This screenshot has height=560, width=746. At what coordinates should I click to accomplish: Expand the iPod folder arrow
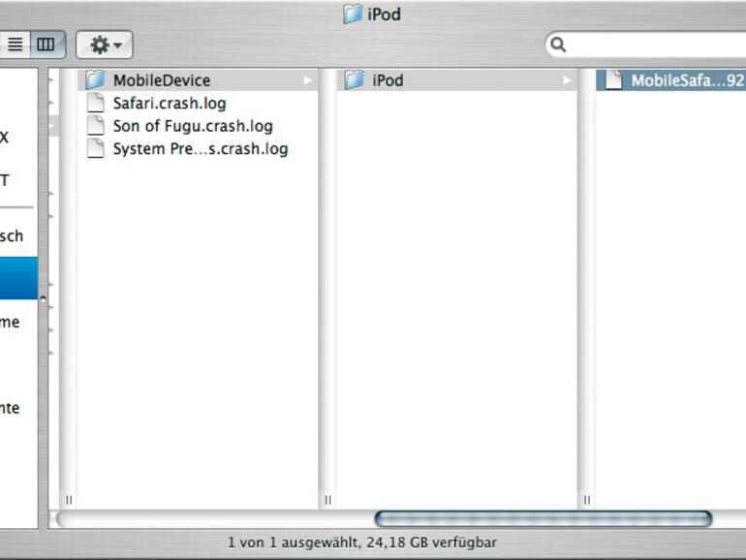pyautogui.click(x=567, y=80)
